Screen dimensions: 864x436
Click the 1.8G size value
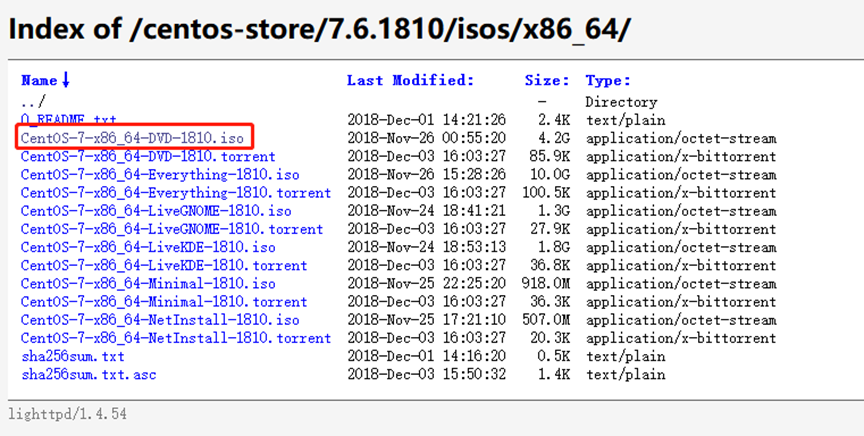pyautogui.click(x=554, y=247)
